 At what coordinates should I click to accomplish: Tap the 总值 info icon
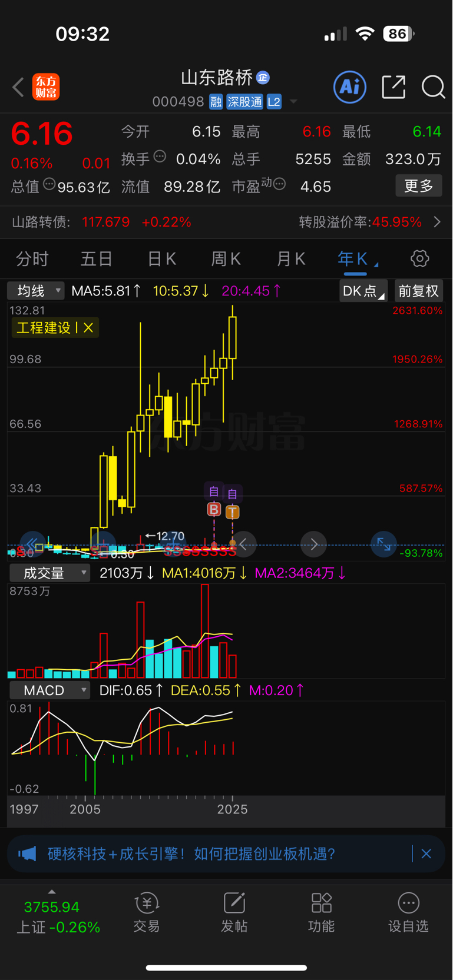(x=49, y=184)
